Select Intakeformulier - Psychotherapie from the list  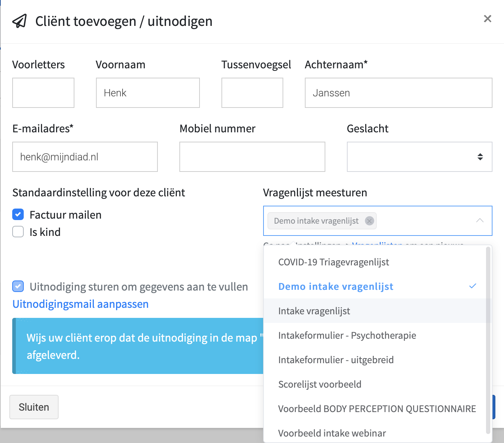pos(347,335)
